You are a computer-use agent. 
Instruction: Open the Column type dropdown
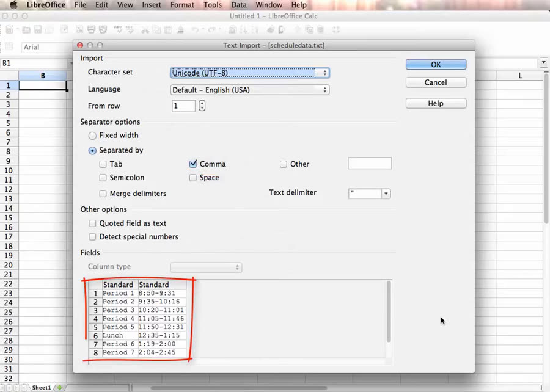click(207, 267)
